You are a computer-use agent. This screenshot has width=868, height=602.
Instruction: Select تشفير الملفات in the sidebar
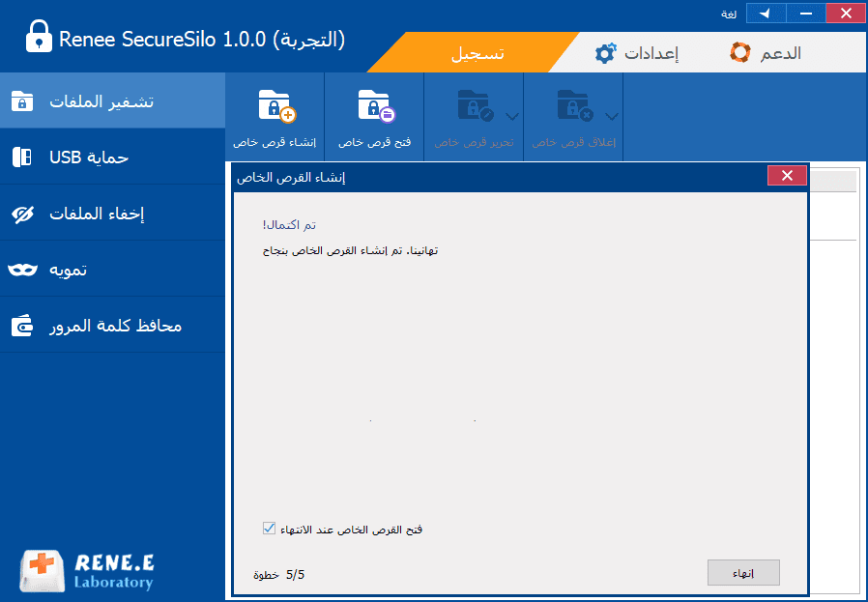[112, 101]
